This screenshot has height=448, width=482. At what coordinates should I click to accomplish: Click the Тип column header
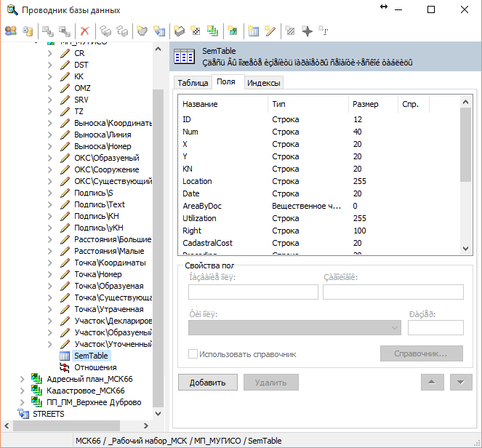click(308, 104)
